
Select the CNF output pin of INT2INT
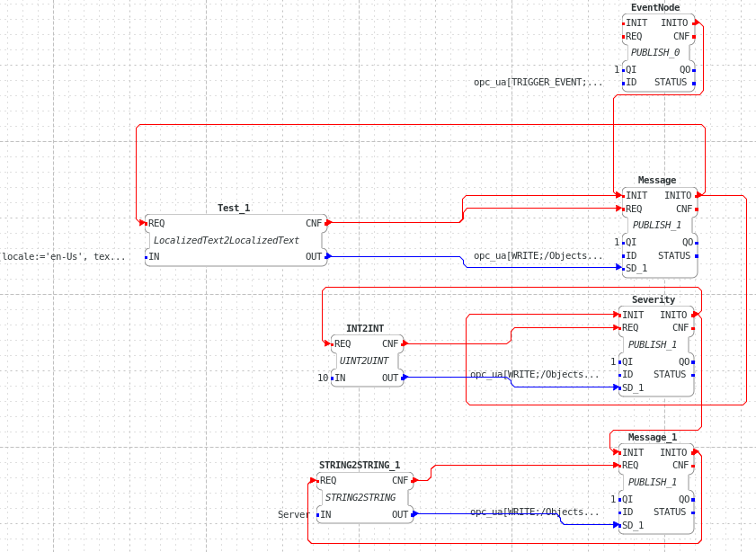tap(390, 343)
